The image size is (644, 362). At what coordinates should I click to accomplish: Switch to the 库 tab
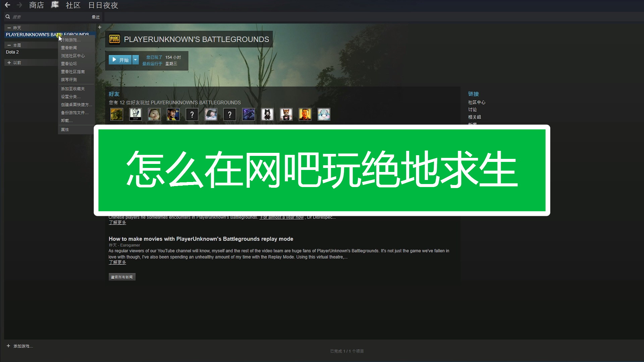pos(55,5)
